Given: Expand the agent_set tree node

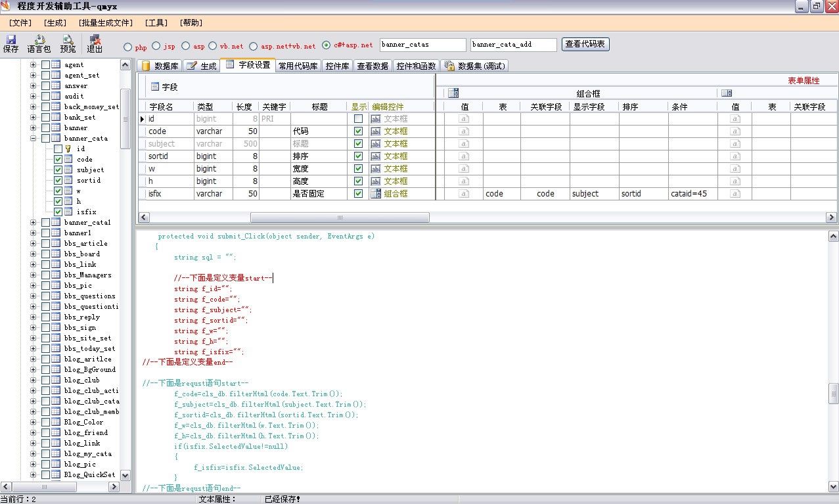Looking at the screenshot, I should tap(34, 75).
